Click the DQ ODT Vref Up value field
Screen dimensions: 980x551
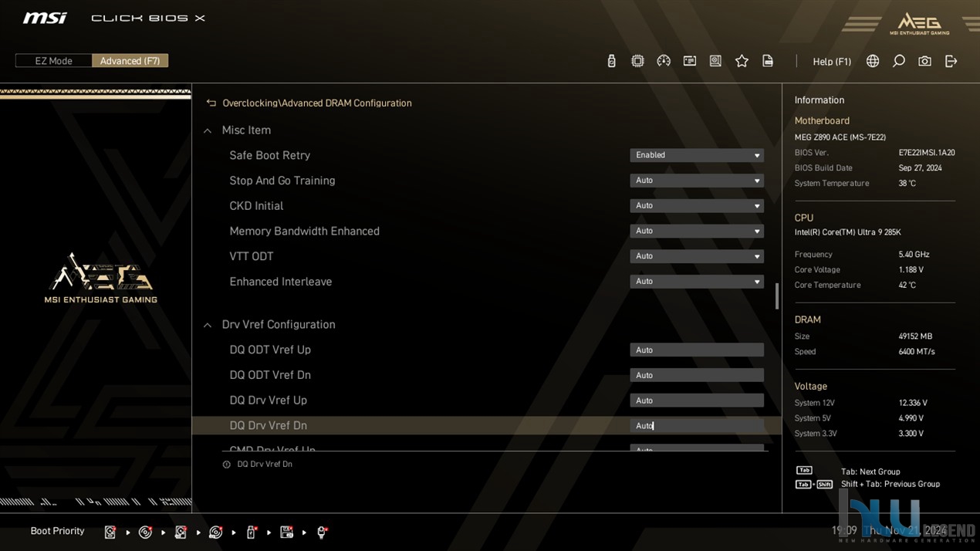(697, 350)
